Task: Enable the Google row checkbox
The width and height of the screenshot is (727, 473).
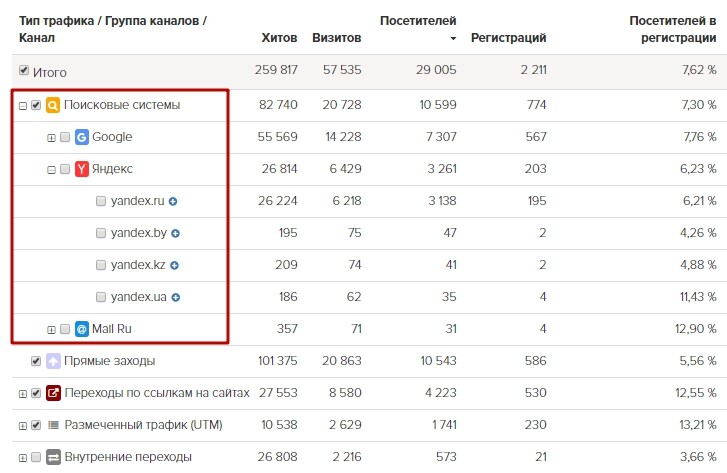Action: point(65,137)
